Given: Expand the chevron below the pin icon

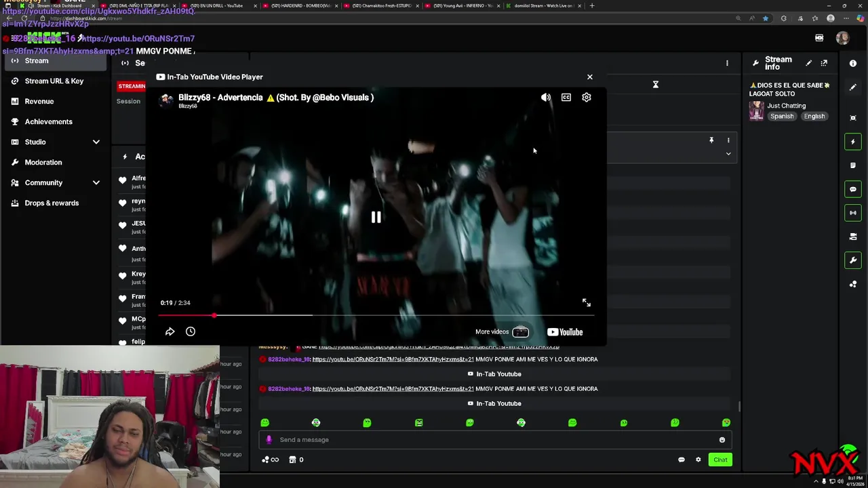Looking at the screenshot, I should pyautogui.click(x=728, y=154).
